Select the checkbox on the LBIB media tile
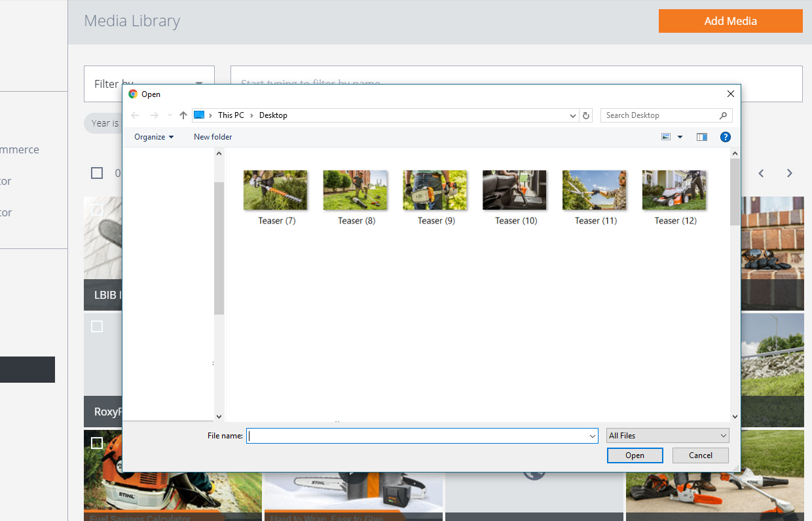The height and width of the screenshot is (521, 812). pyautogui.click(x=97, y=208)
